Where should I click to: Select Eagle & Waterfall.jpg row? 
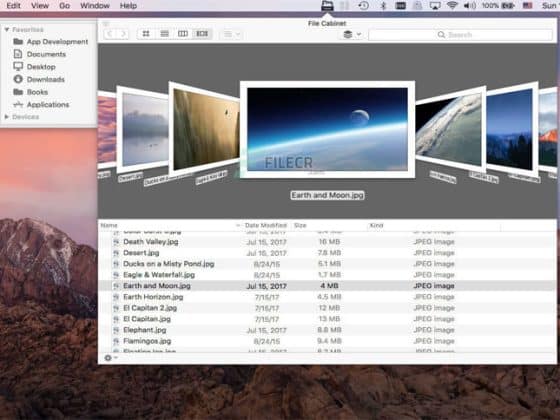click(327, 275)
